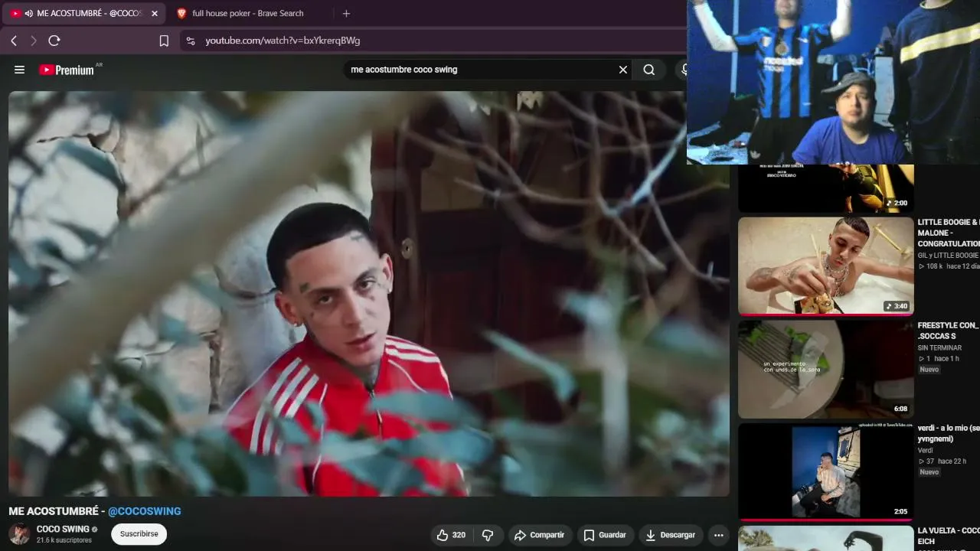980x551 pixels.
Task: Reload the current page
Action: tap(54, 41)
